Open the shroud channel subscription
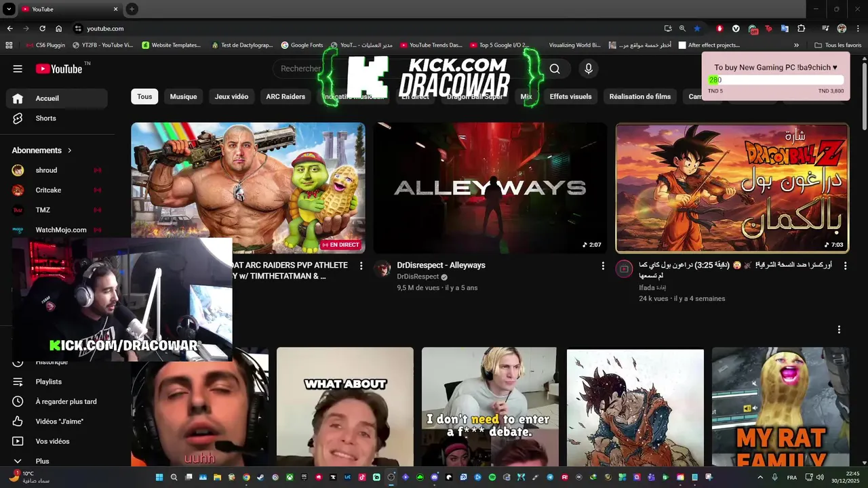The height and width of the screenshot is (488, 868). click(57, 170)
